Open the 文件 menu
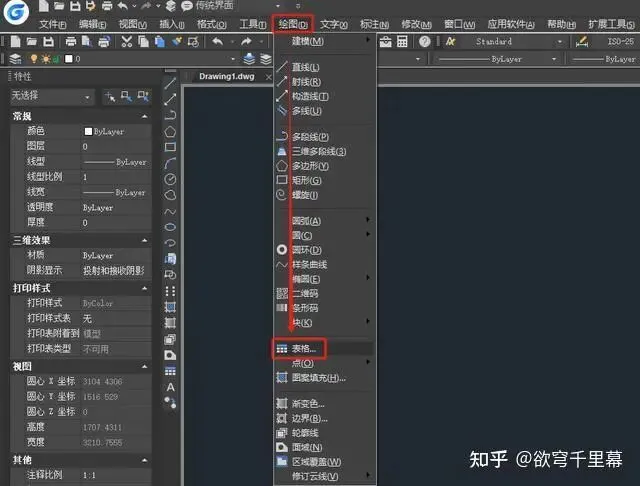 coord(53,24)
